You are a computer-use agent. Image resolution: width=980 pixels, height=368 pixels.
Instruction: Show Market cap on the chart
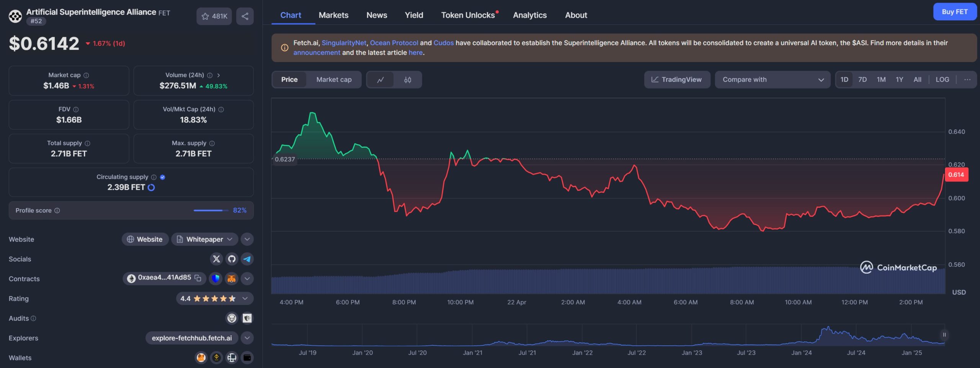click(x=334, y=80)
